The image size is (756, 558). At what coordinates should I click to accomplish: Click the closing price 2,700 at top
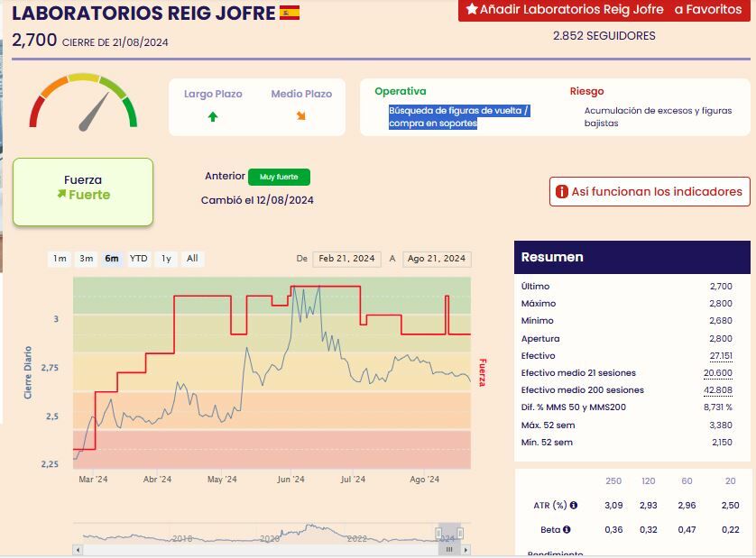(x=34, y=40)
